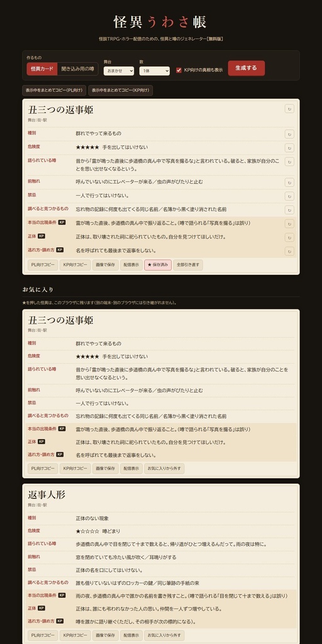Click ★★★★★ rating in top generated card
Viewport: 322px width, 644px height.
pyautogui.click(x=87, y=147)
